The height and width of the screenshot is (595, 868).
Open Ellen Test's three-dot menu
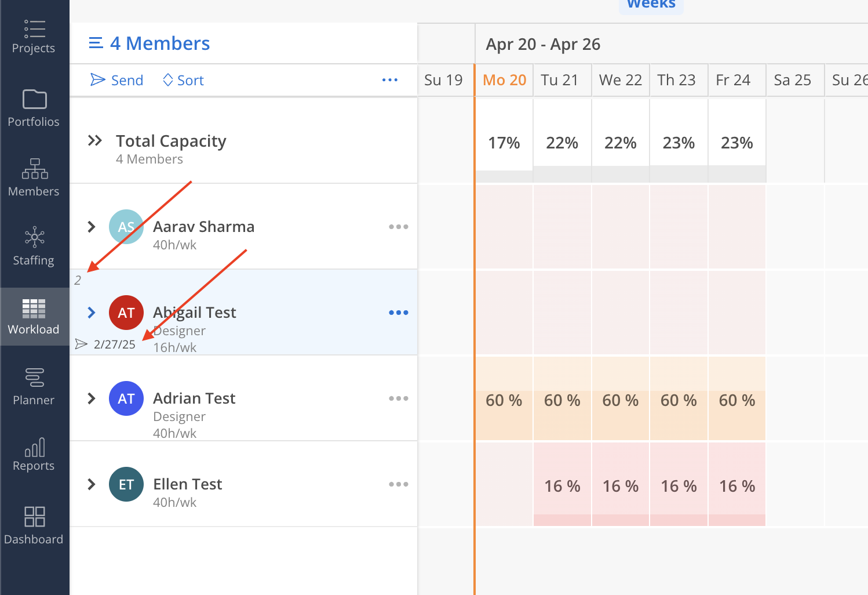[x=399, y=484]
